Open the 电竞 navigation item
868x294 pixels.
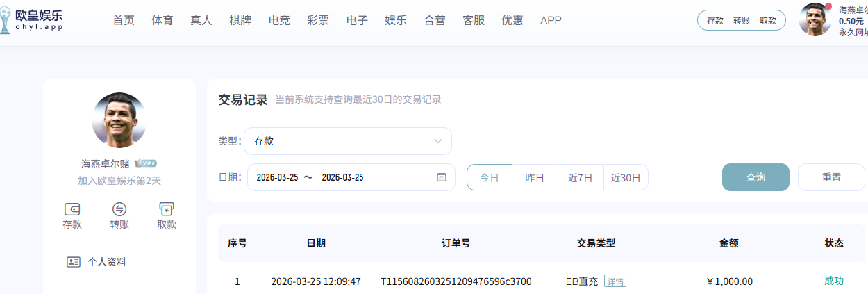[x=279, y=20]
